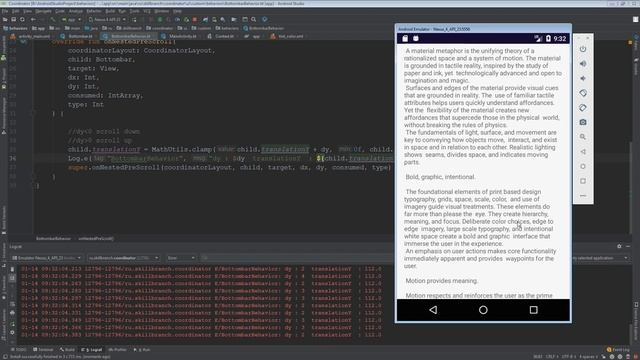Open the Terminal tool window tab
Viewport: 640px width, 360px height.
click(43, 350)
